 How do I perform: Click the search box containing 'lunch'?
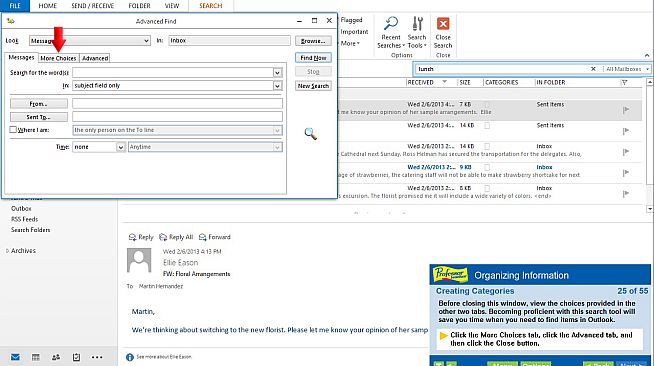point(503,69)
